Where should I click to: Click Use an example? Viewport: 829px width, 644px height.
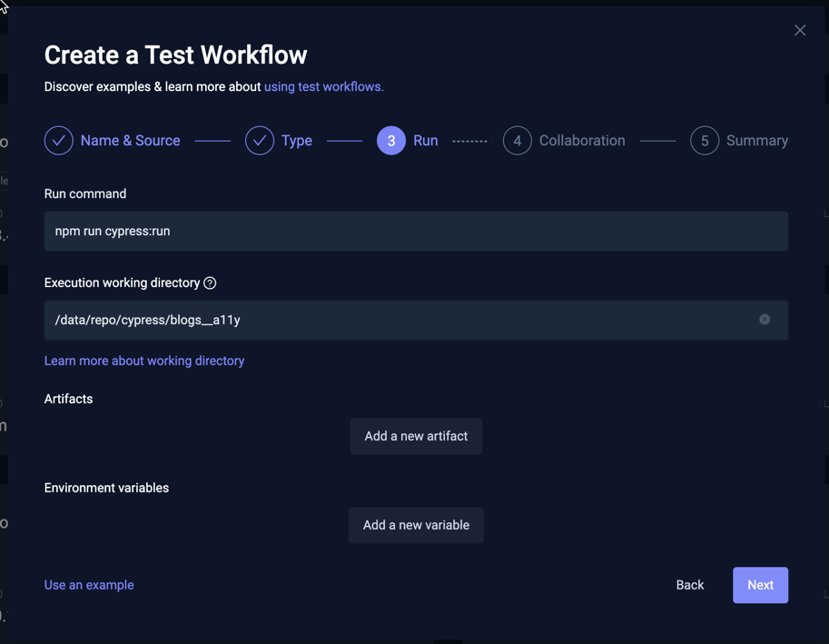tap(88, 584)
